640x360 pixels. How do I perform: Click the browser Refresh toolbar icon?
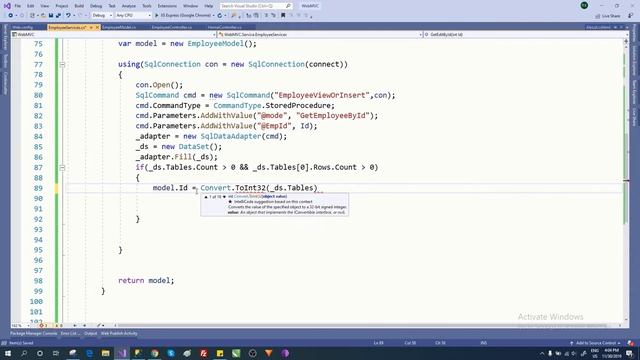point(220,16)
